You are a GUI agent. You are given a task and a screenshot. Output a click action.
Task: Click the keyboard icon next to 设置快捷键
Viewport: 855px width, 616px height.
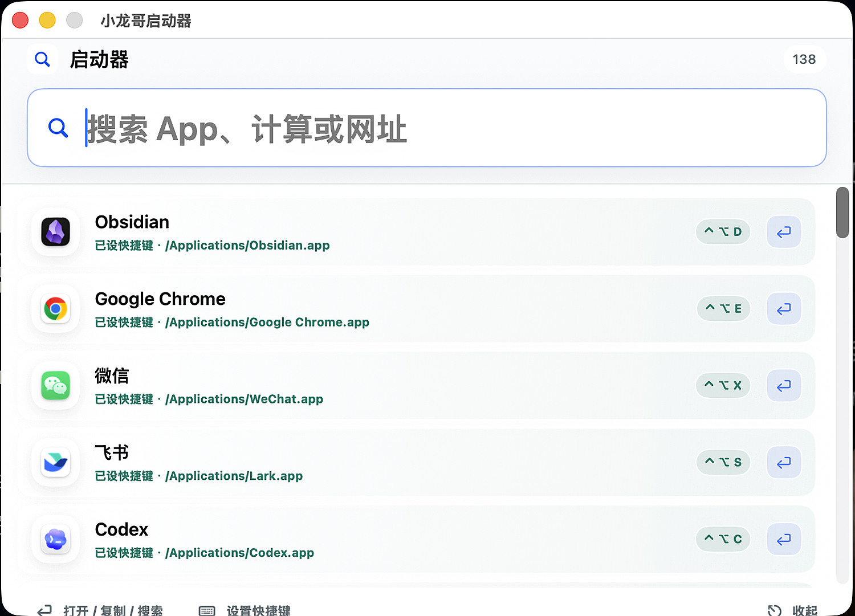(x=207, y=611)
